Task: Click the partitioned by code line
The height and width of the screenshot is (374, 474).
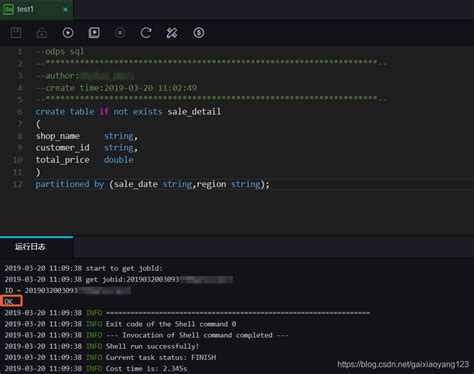Action: 152,184
